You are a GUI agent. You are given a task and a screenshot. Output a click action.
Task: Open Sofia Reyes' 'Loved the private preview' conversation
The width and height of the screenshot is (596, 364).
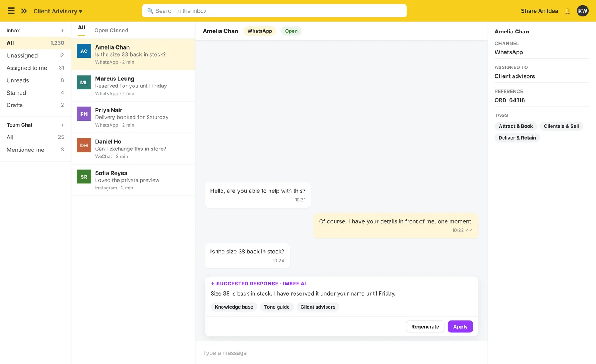point(133,180)
